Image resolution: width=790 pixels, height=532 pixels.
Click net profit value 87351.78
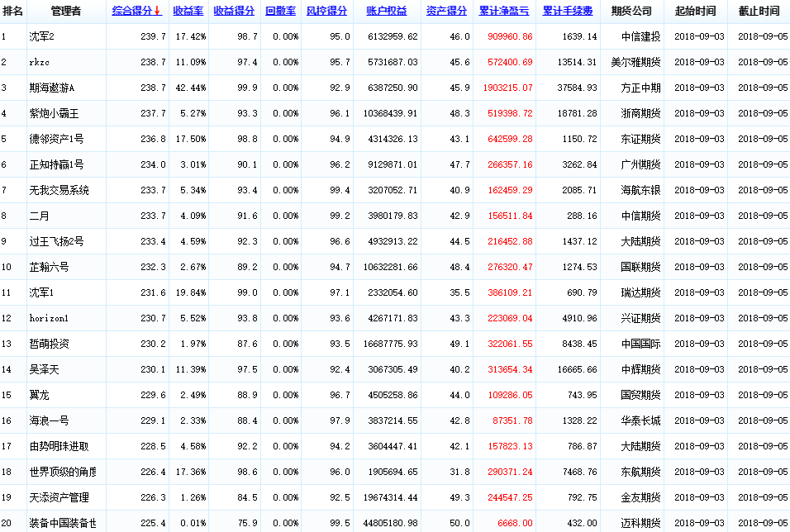point(512,420)
